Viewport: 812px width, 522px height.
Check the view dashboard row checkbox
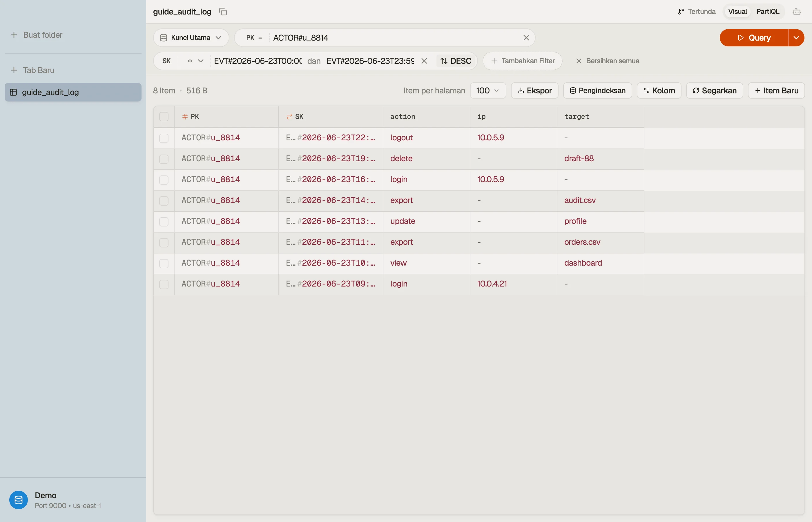(x=164, y=263)
